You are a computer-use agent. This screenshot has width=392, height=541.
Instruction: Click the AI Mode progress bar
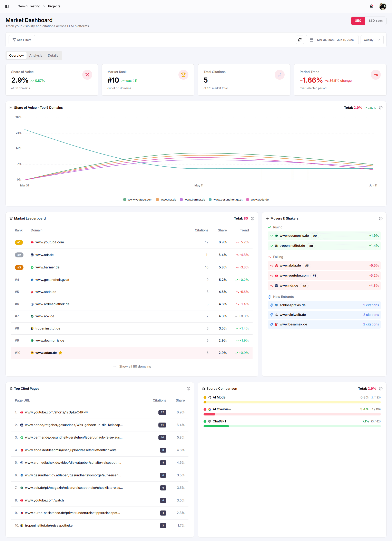(292, 402)
